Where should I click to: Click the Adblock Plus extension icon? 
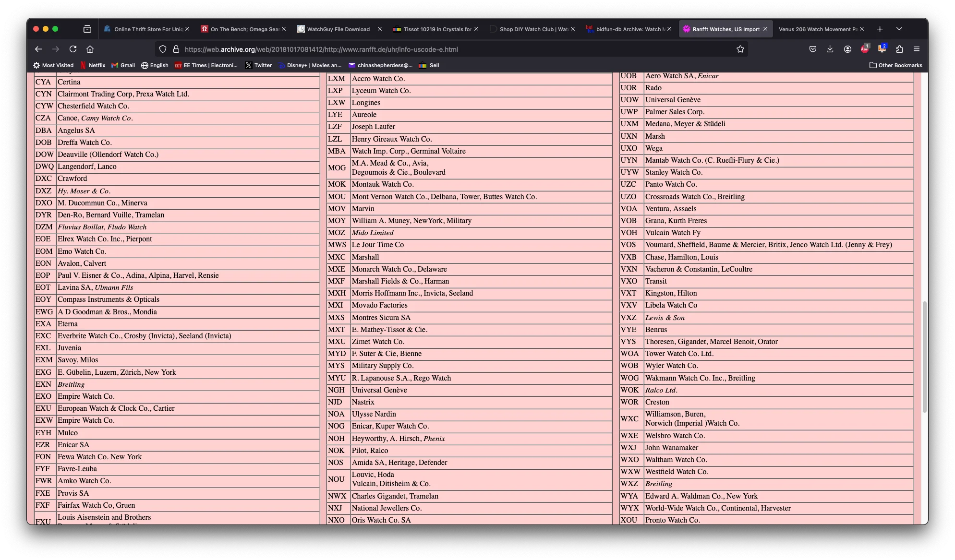864,49
